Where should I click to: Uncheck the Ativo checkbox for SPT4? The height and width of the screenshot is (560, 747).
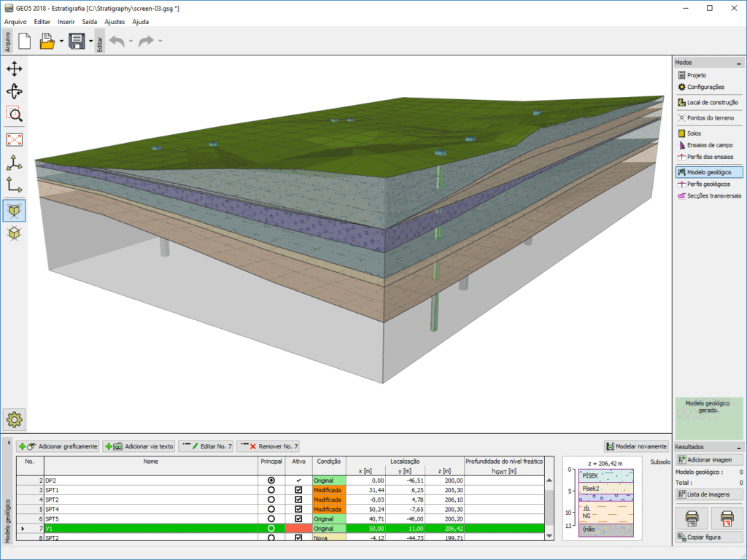click(298, 509)
